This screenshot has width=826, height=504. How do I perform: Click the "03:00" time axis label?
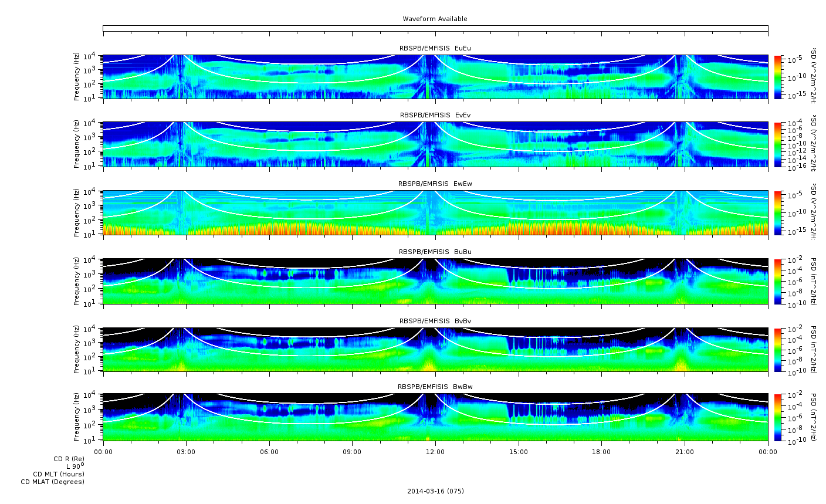click(x=186, y=452)
